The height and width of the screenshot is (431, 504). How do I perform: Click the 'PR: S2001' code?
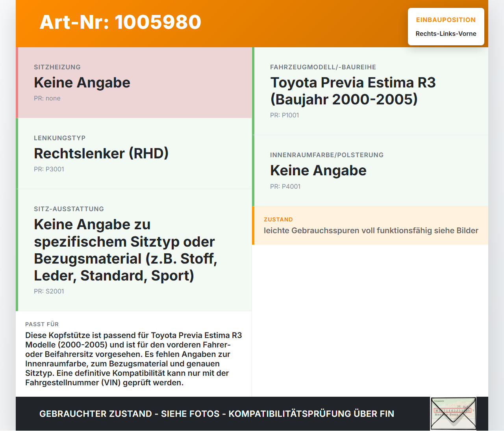pos(49,292)
